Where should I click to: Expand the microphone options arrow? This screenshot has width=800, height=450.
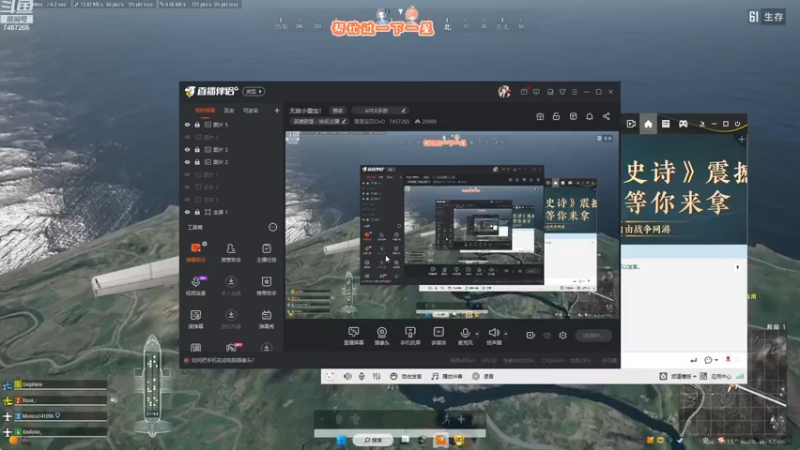(x=477, y=334)
